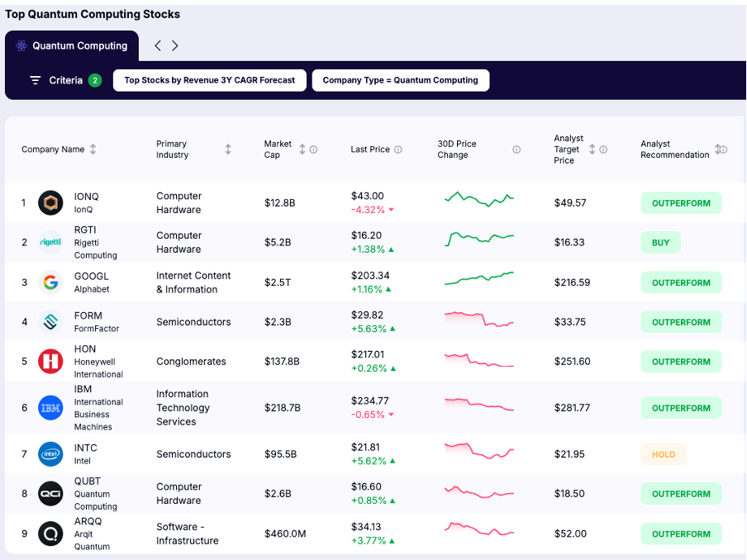Click IBM OUTPERFORM recommendation badge
The width and height of the screenshot is (747, 560).
point(681,408)
